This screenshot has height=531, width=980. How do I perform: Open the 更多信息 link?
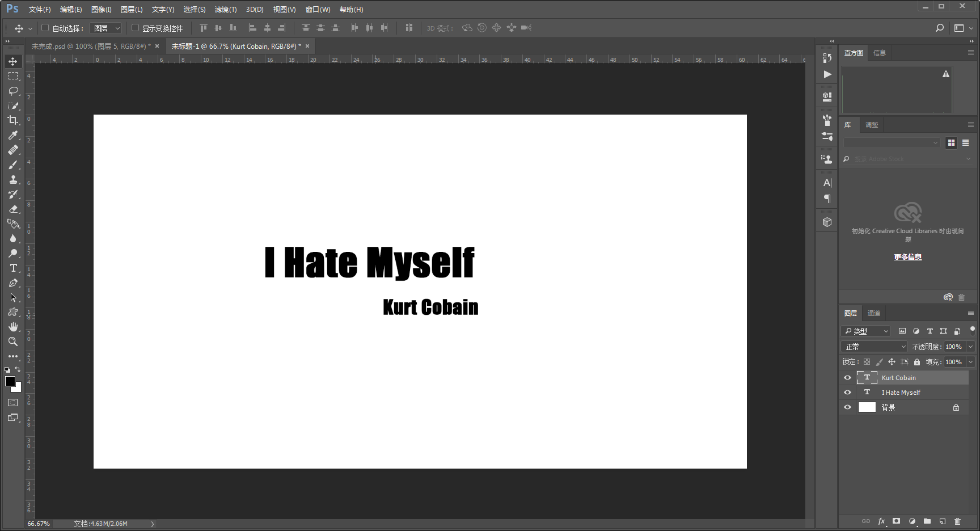click(908, 257)
